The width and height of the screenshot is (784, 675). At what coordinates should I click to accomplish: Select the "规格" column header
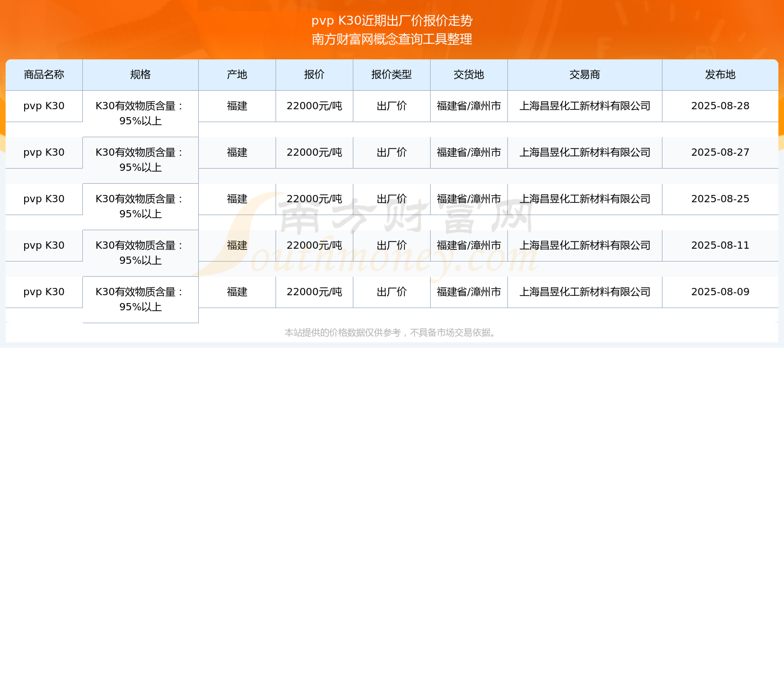click(140, 75)
